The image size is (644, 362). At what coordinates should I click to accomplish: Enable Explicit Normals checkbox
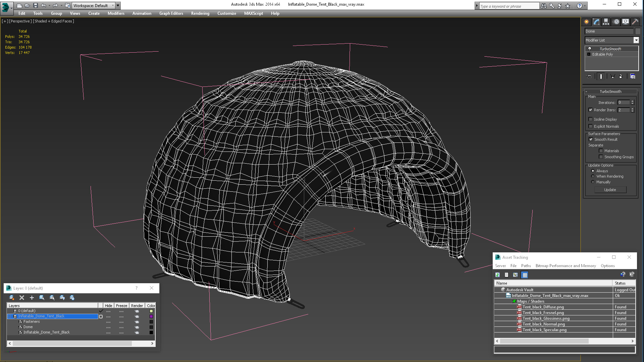[591, 126]
